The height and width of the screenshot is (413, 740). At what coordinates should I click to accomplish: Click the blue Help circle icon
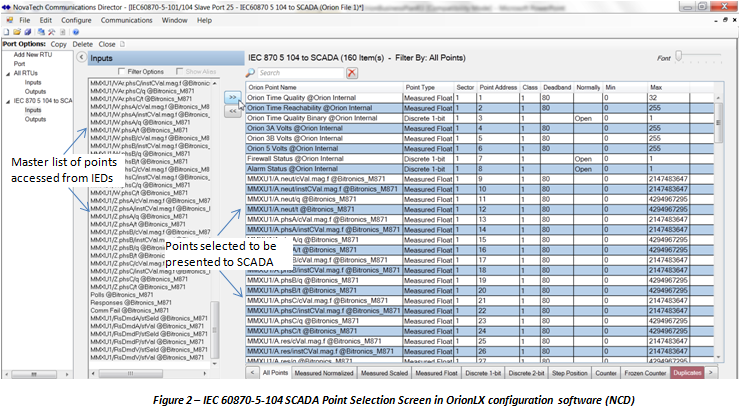click(76, 32)
